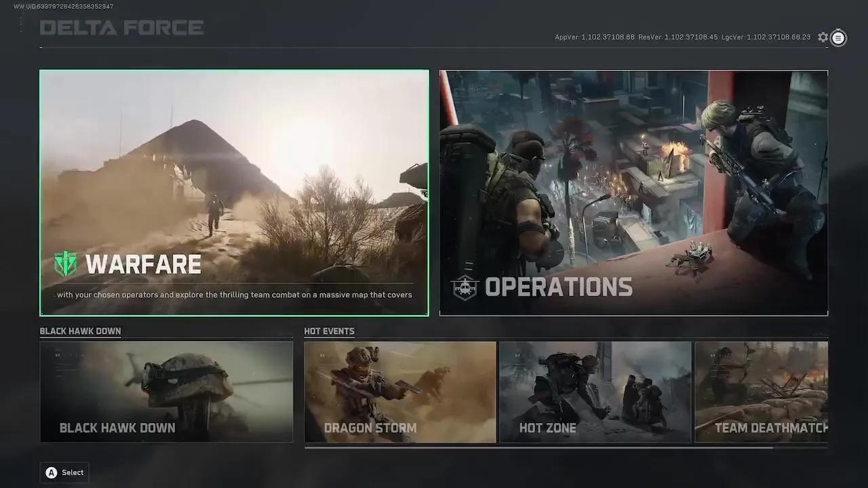The width and height of the screenshot is (868, 488).
Task: Click the Hot Events section heading
Action: (329, 331)
